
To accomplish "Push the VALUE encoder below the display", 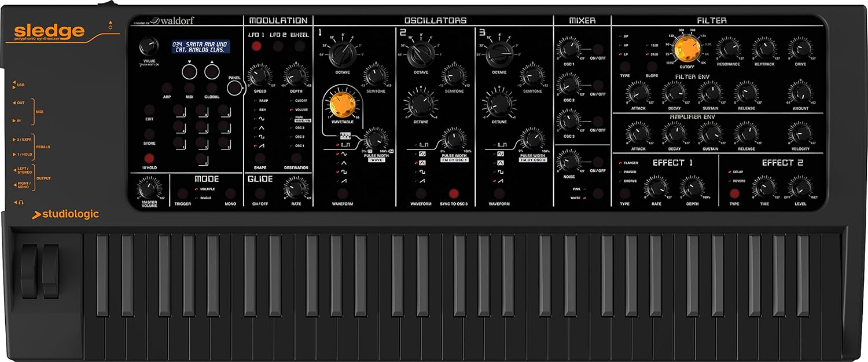I will click(149, 47).
